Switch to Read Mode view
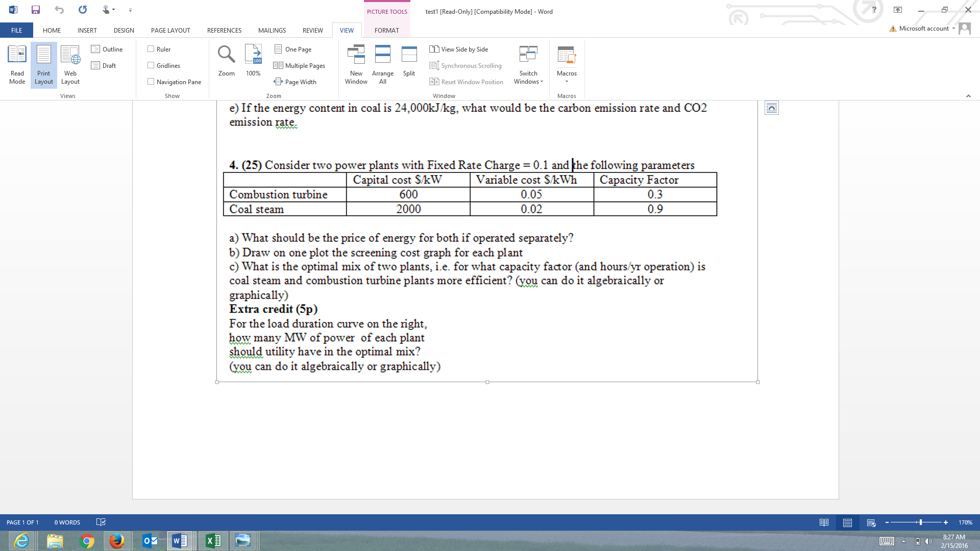The image size is (980, 551). [x=17, y=65]
